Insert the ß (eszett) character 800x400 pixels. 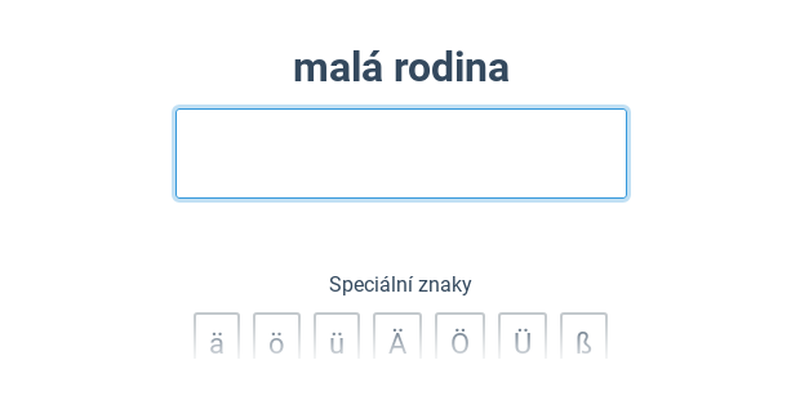click(x=584, y=337)
